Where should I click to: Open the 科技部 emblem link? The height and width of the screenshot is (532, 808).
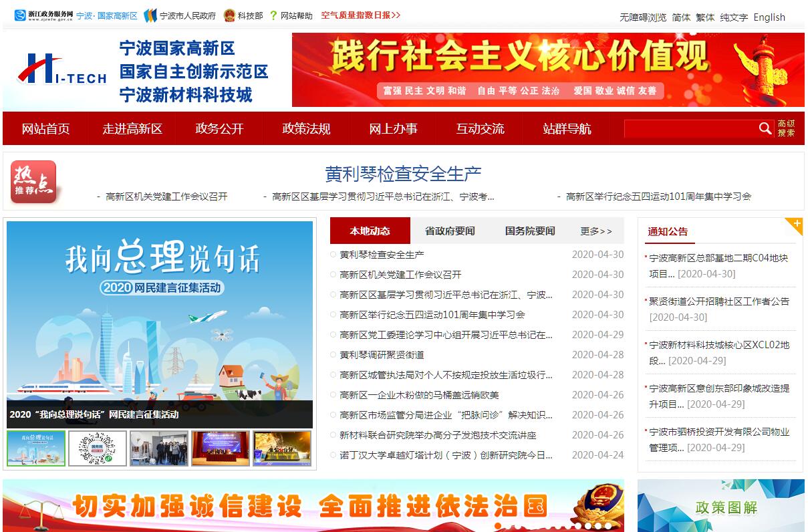tap(229, 15)
